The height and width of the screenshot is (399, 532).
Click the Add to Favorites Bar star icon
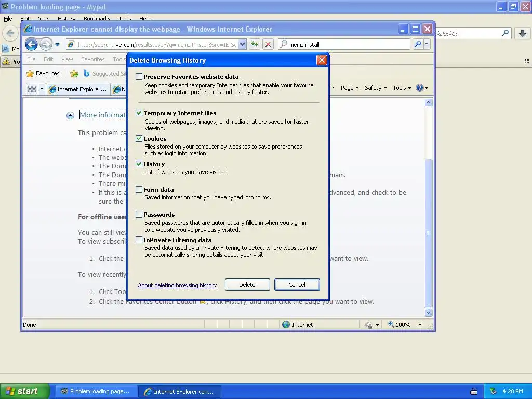tap(74, 73)
